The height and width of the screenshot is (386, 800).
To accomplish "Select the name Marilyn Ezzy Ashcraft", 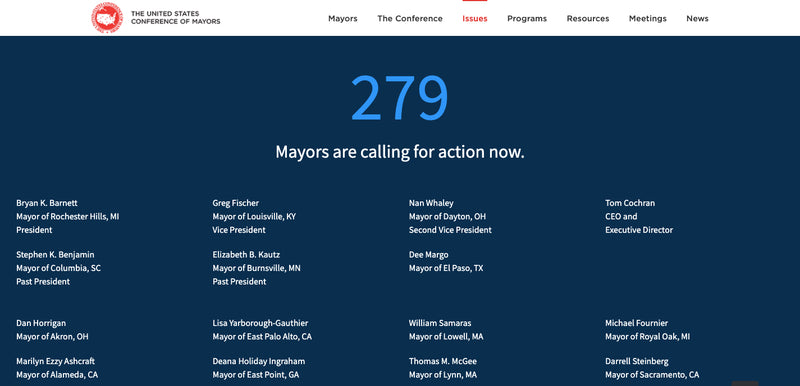I will tap(56, 361).
